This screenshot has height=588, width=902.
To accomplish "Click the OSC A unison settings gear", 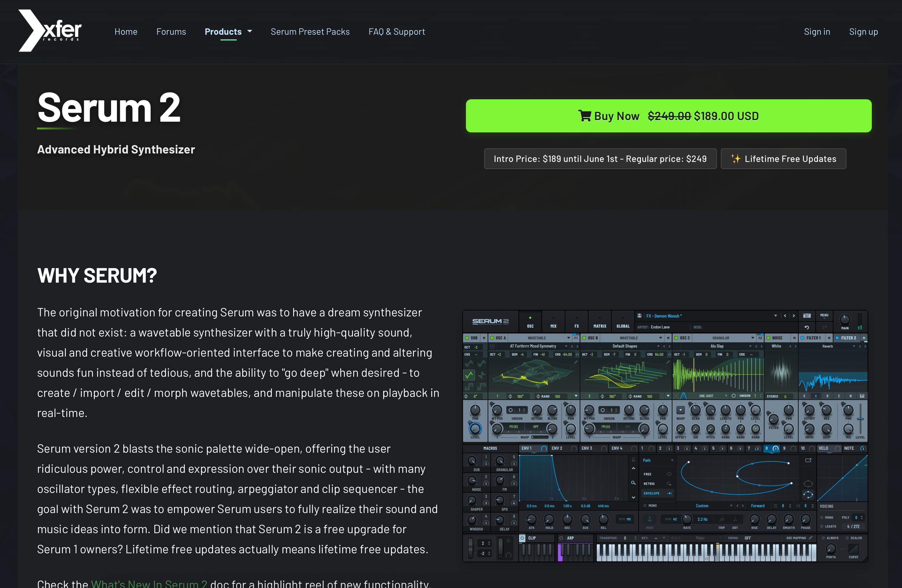I will tap(511, 410).
